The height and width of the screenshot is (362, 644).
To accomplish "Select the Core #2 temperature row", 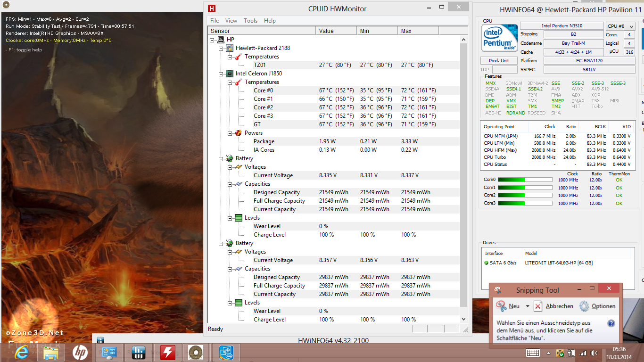I will [334, 107].
